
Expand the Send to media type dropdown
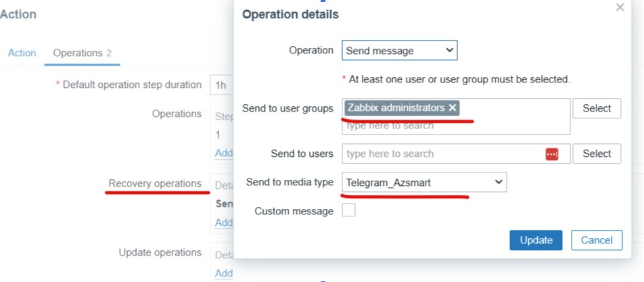tap(424, 182)
